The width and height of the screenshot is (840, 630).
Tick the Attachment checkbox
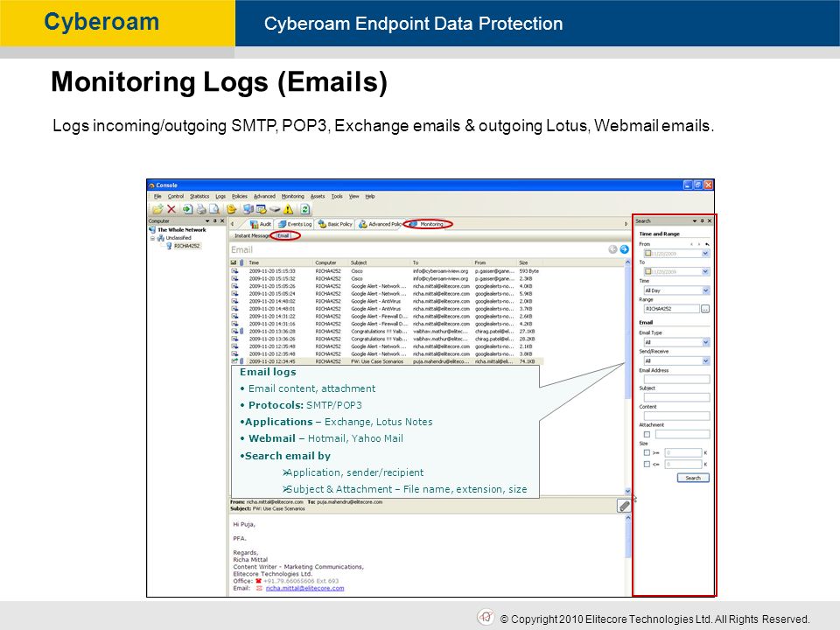point(647,435)
